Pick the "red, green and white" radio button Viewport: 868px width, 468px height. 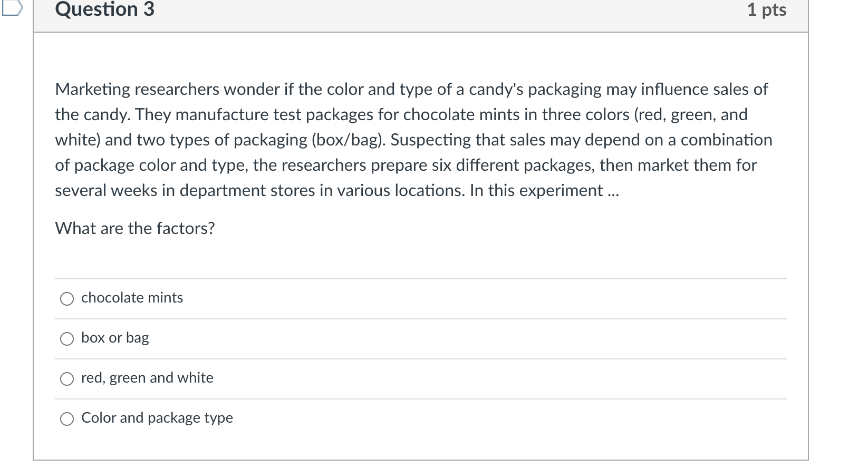pos(67,379)
